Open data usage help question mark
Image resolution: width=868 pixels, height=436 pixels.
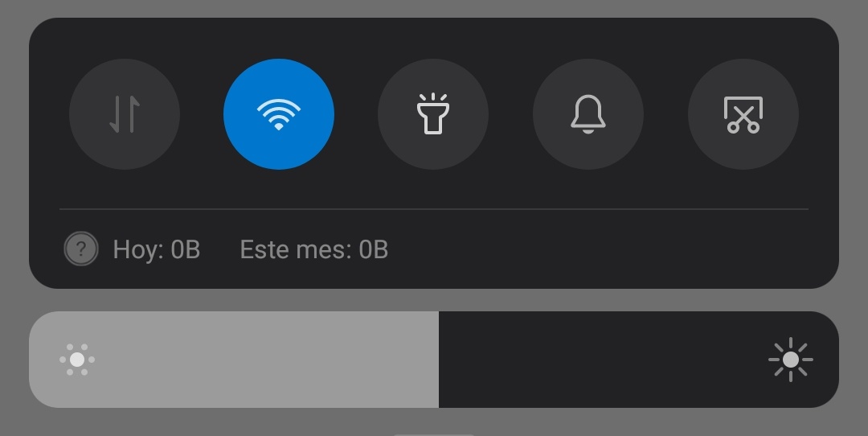(x=81, y=249)
